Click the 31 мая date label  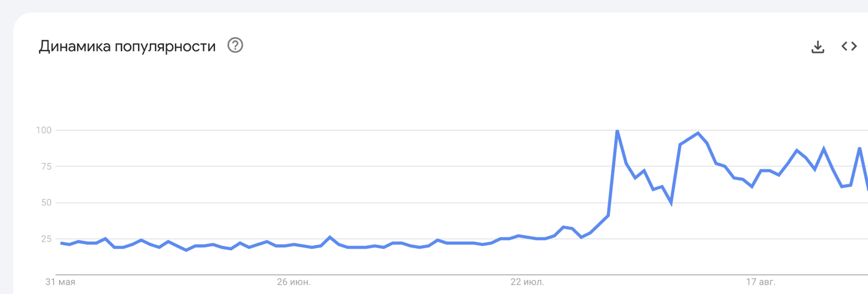click(60, 282)
